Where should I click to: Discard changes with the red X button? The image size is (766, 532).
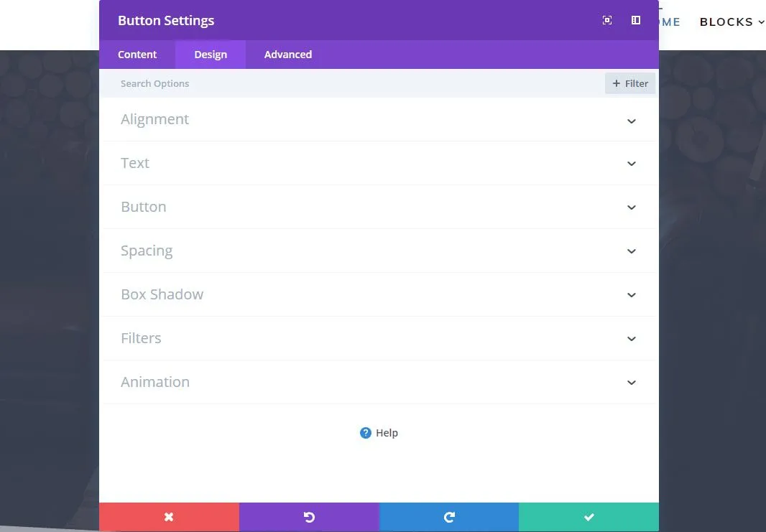169,517
